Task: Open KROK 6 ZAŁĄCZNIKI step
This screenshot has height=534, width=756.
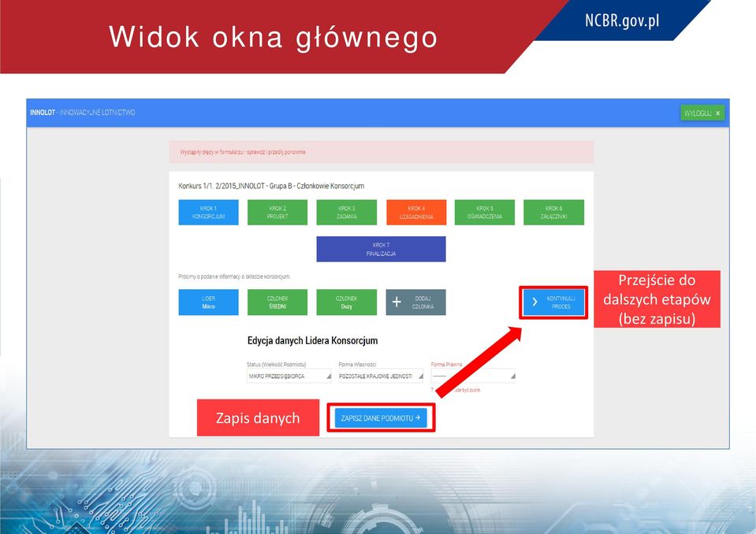Action: [x=553, y=213]
